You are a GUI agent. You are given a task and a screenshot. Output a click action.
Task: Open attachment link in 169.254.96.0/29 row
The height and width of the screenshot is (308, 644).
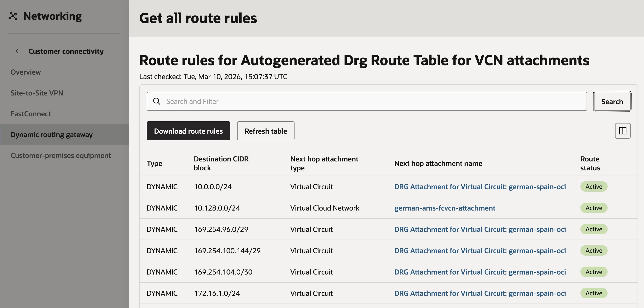(x=480, y=229)
